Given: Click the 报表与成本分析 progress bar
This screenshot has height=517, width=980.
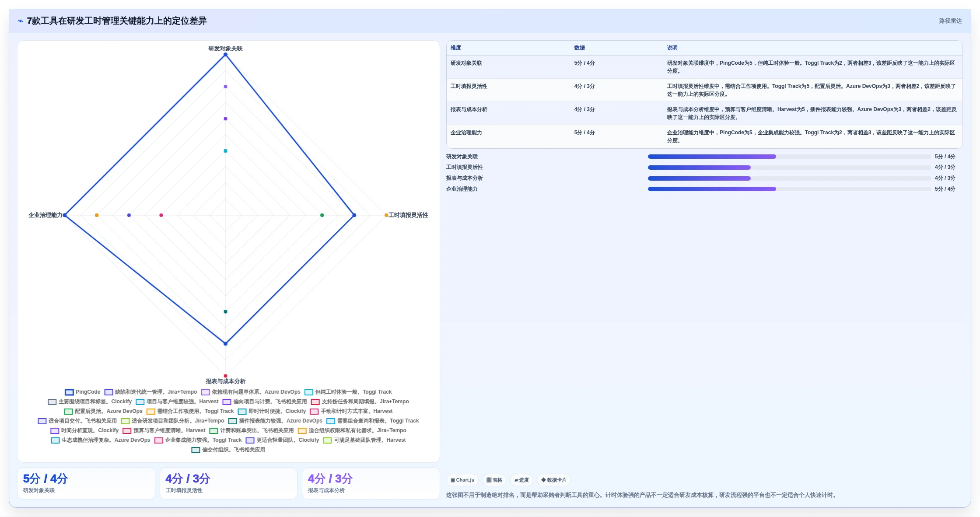Looking at the screenshot, I should (789, 178).
